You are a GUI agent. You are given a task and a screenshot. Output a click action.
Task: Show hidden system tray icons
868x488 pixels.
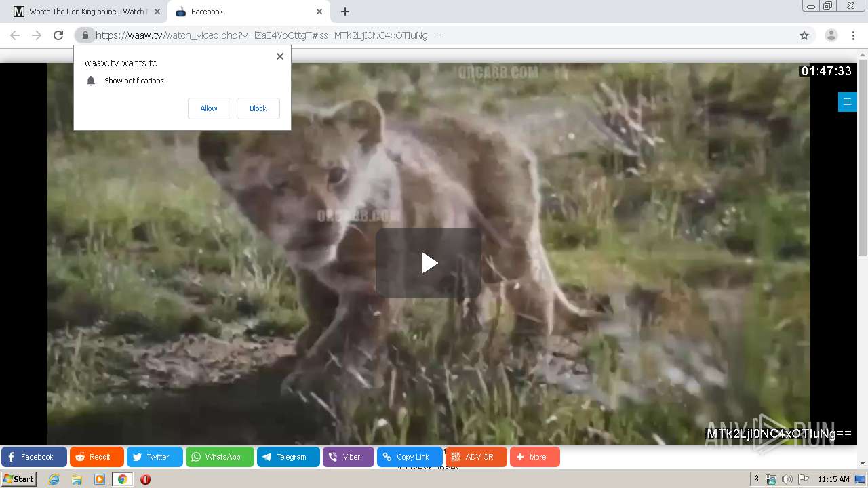coord(756,479)
